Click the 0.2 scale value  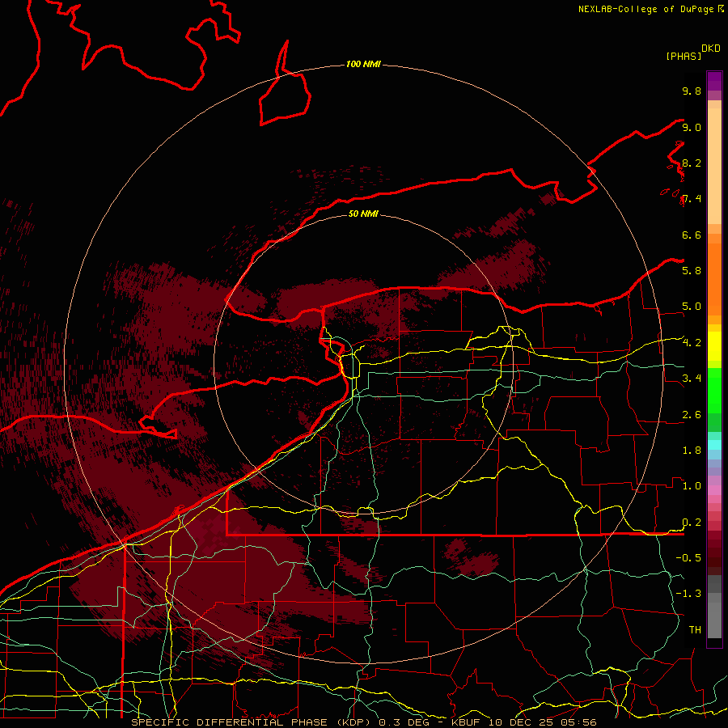pos(692,523)
